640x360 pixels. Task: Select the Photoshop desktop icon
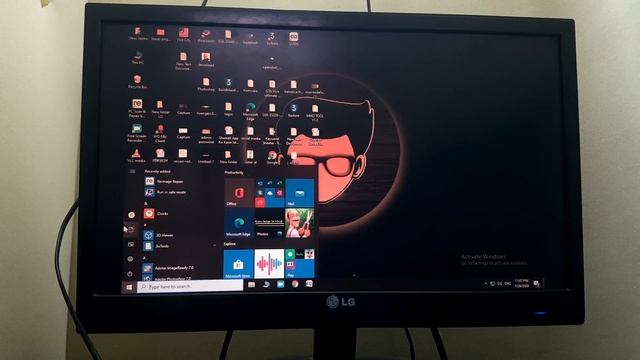click(x=206, y=85)
